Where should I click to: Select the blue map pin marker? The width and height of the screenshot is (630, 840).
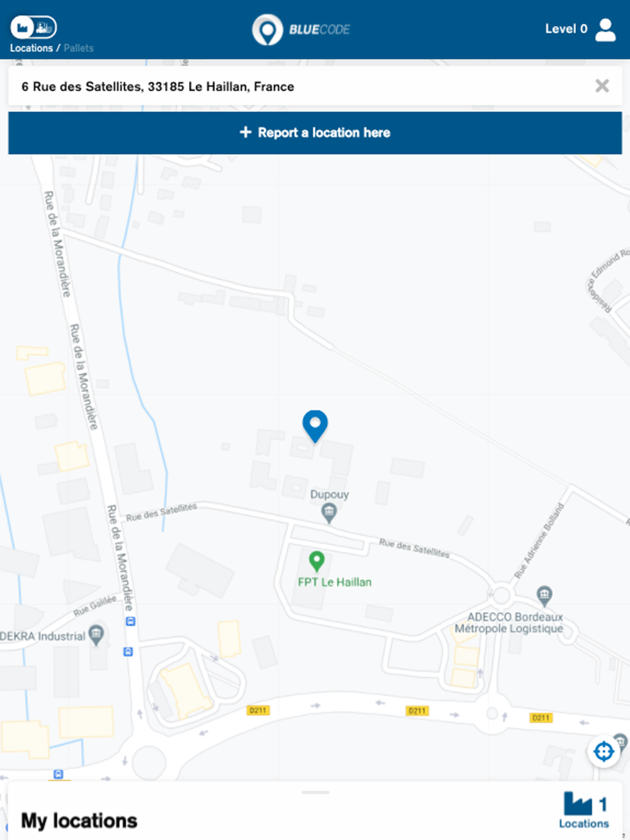[315, 426]
